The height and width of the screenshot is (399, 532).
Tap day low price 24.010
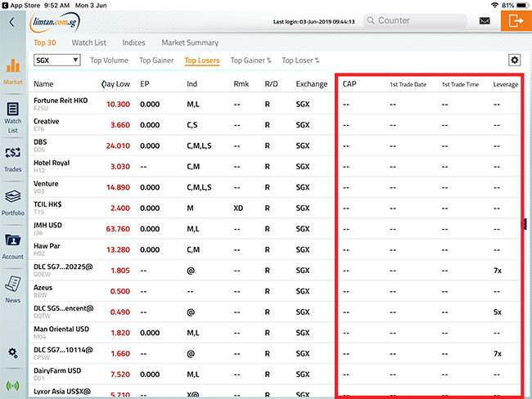(118, 146)
